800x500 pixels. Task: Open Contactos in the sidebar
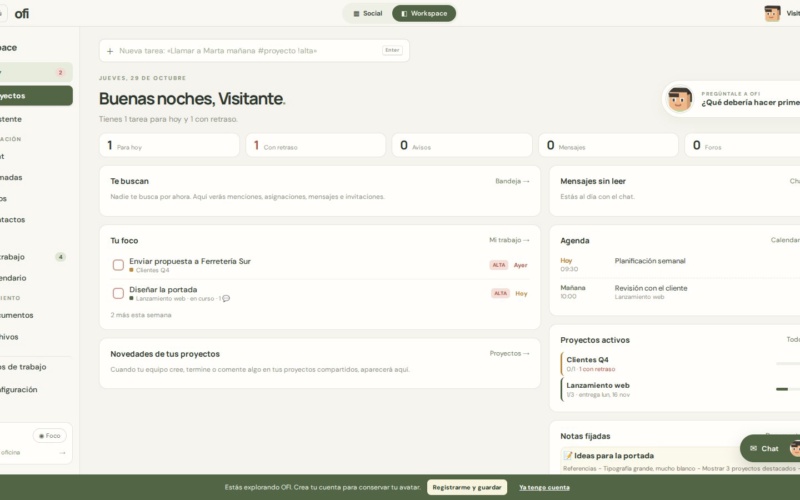(x=34, y=220)
